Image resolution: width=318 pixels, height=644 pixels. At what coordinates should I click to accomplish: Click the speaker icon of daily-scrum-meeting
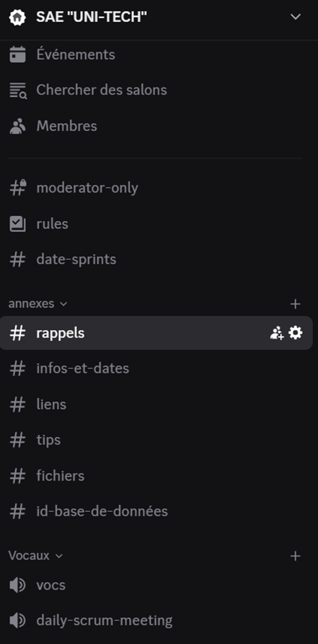tap(18, 621)
